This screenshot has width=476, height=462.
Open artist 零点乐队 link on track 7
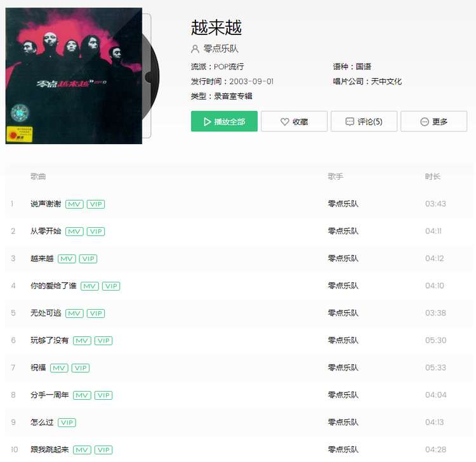pyautogui.click(x=343, y=367)
